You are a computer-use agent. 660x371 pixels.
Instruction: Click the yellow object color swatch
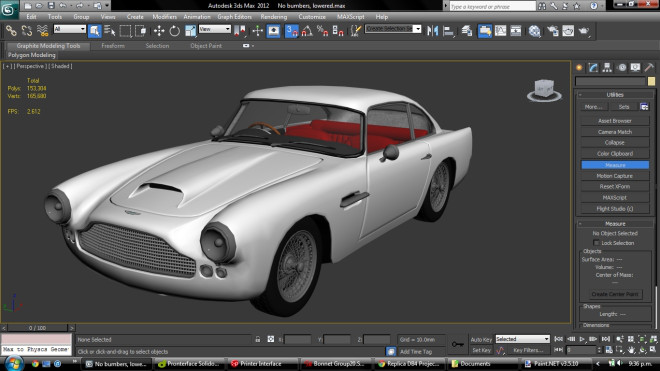click(x=651, y=81)
